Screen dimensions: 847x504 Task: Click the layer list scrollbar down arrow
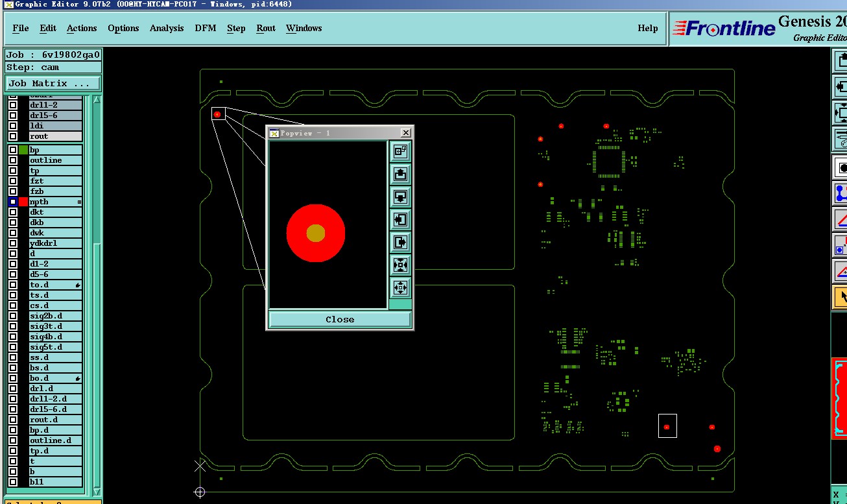(x=97, y=492)
